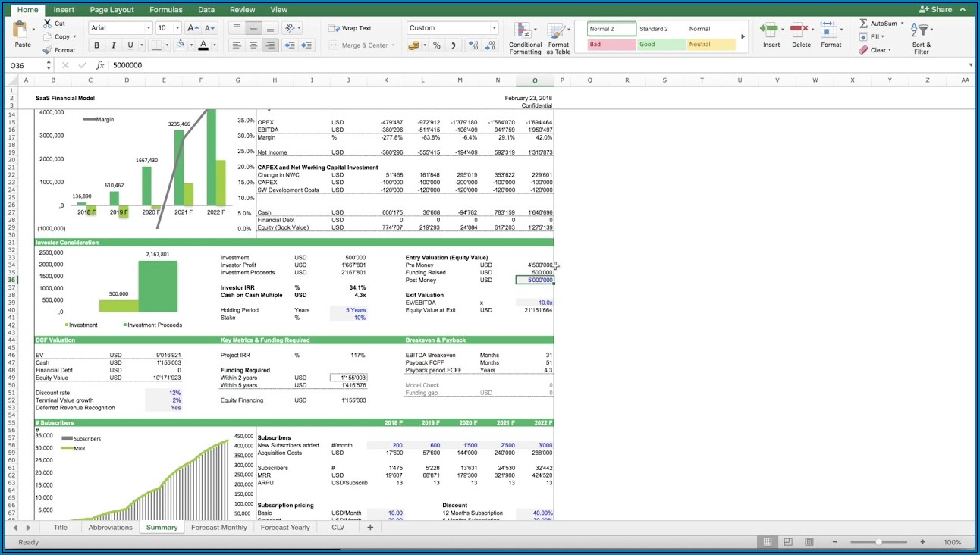This screenshot has height=555, width=980.
Task: Click the Cut scissors icon
Action: [x=49, y=24]
